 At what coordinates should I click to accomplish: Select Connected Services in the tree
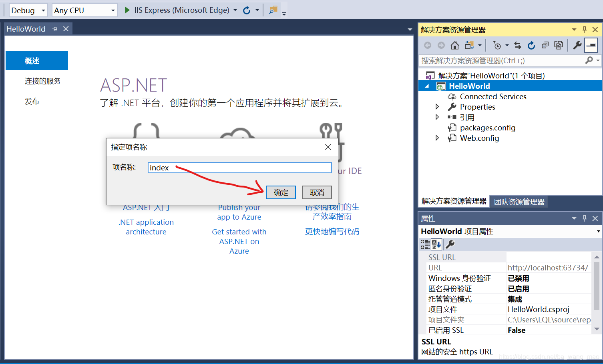493,96
